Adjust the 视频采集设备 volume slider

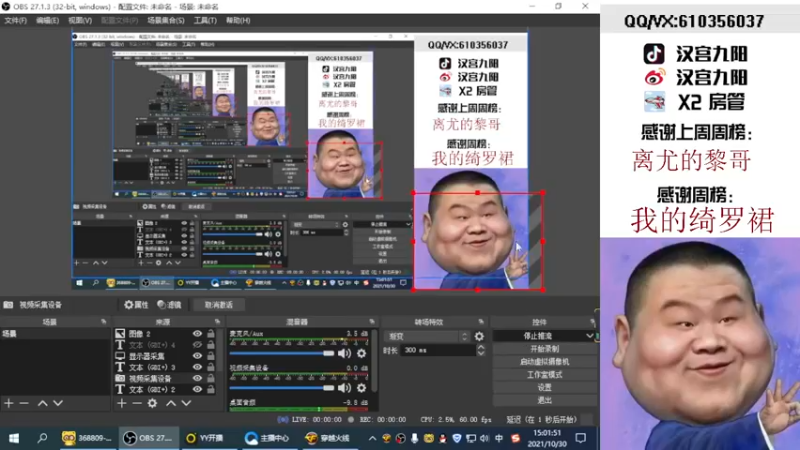click(x=282, y=388)
